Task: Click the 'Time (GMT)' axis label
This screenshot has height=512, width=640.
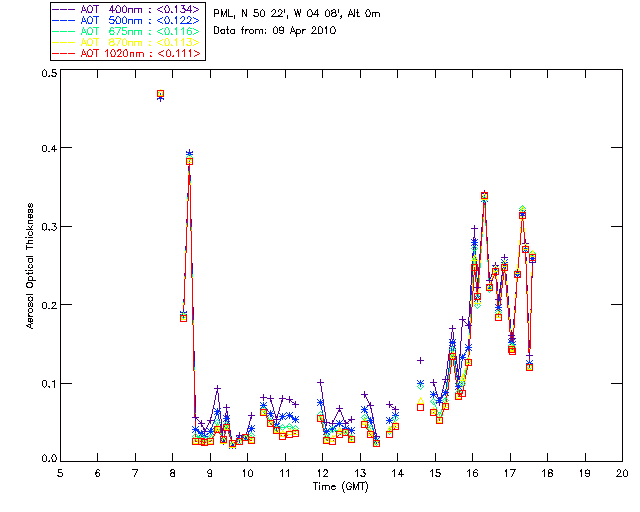Action: 341,486
